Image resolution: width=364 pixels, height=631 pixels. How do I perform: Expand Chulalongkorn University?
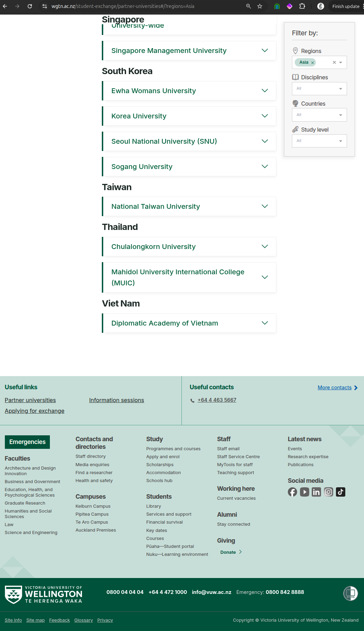pos(189,247)
